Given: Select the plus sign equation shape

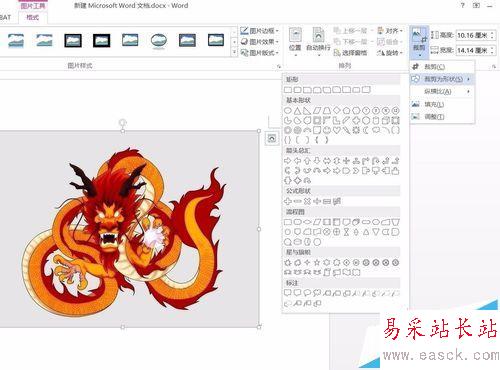Looking at the screenshot, I should click(288, 201).
